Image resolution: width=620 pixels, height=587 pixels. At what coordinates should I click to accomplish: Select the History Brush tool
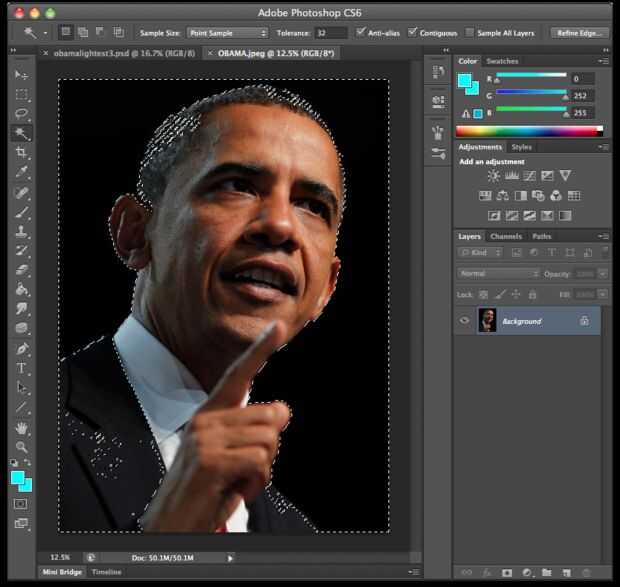[x=21, y=251]
